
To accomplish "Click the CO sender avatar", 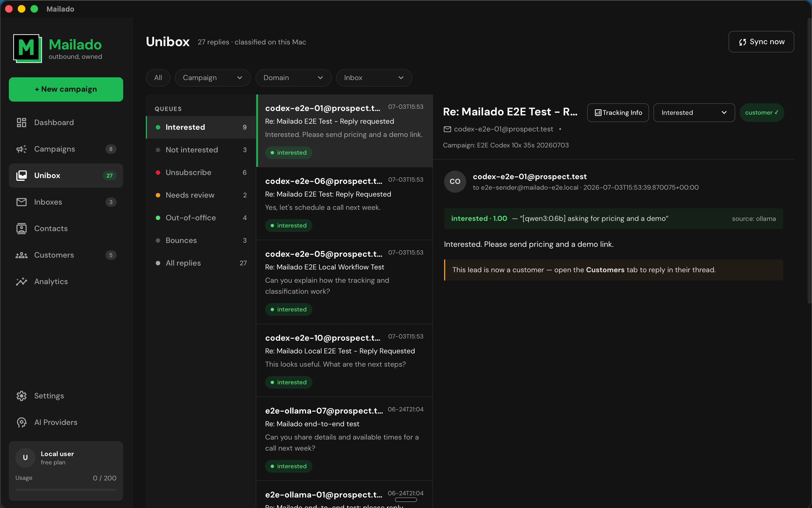I will [x=455, y=181].
